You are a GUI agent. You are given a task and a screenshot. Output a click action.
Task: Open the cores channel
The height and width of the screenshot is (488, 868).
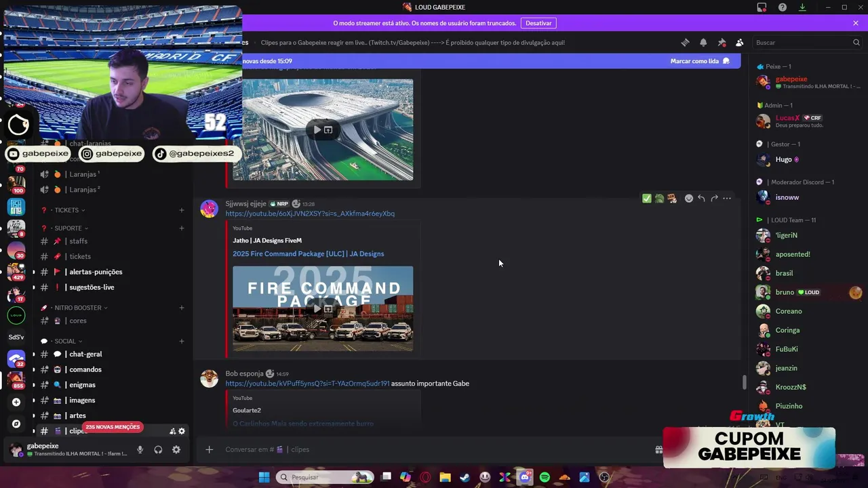tap(113, 321)
